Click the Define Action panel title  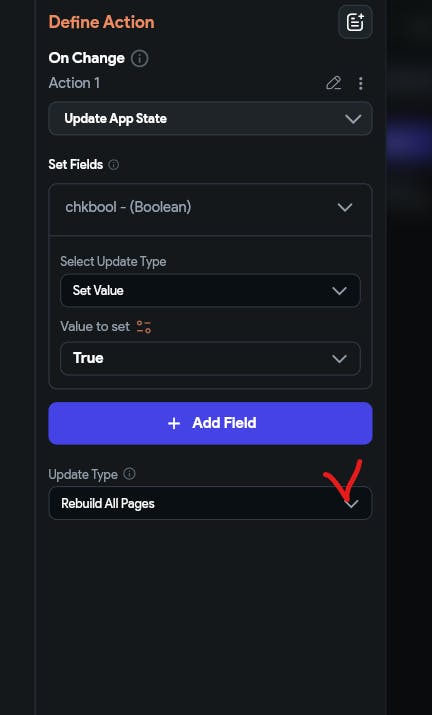tap(101, 22)
